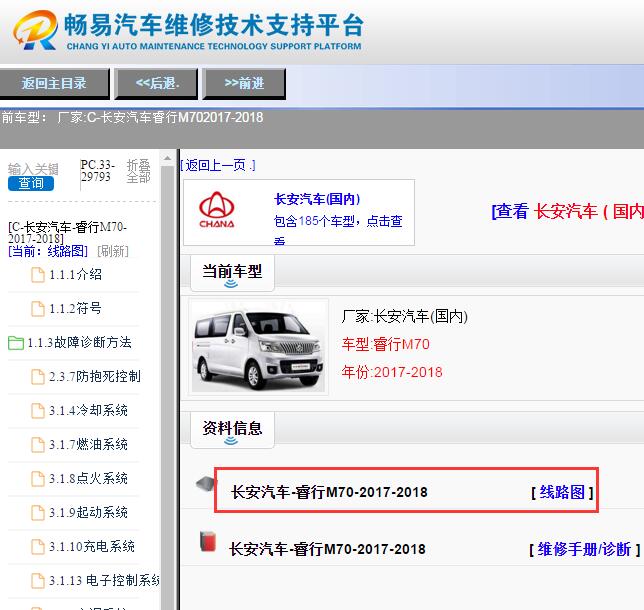The height and width of the screenshot is (610, 644).
Task: Open 3.1.4冷却系统 item
Action: (x=88, y=410)
